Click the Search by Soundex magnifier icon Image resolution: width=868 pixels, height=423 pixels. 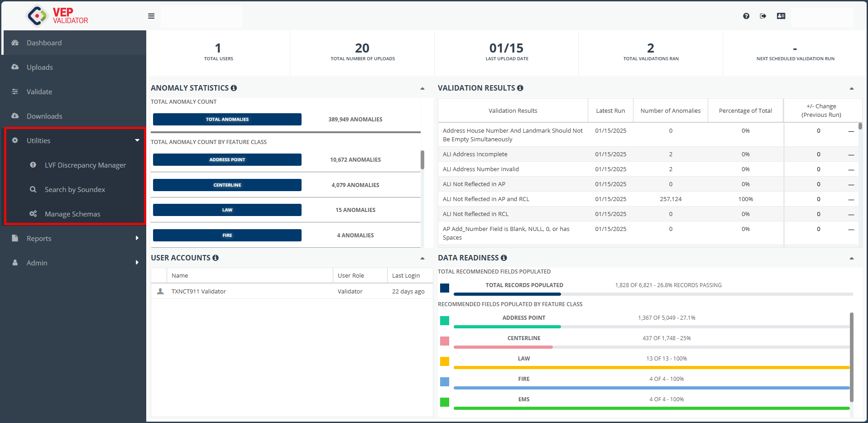point(33,189)
